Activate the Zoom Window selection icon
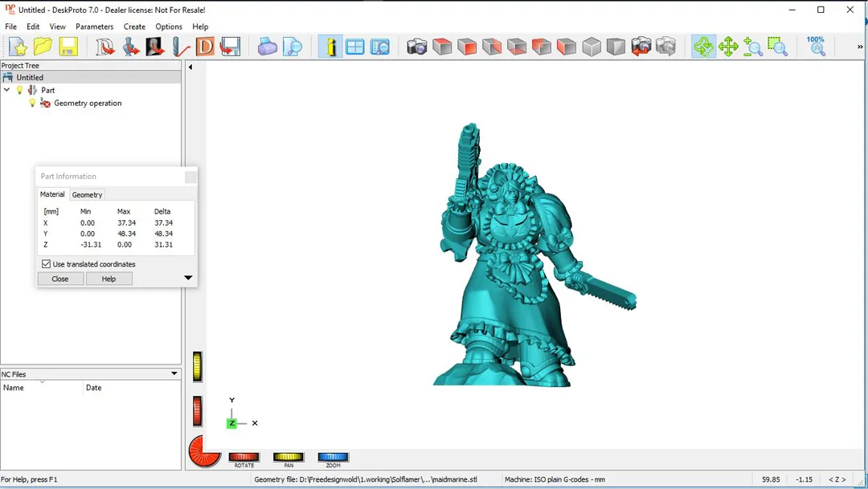This screenshot has height=489, width=868. tap(778, 47)
